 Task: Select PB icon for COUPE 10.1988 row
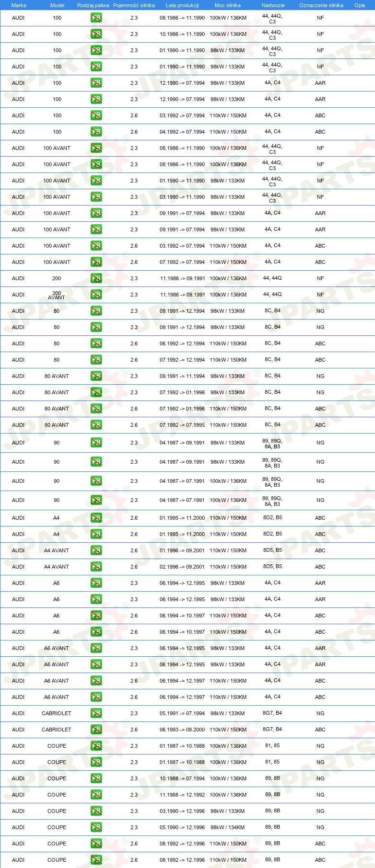click(x=96, y=778)
